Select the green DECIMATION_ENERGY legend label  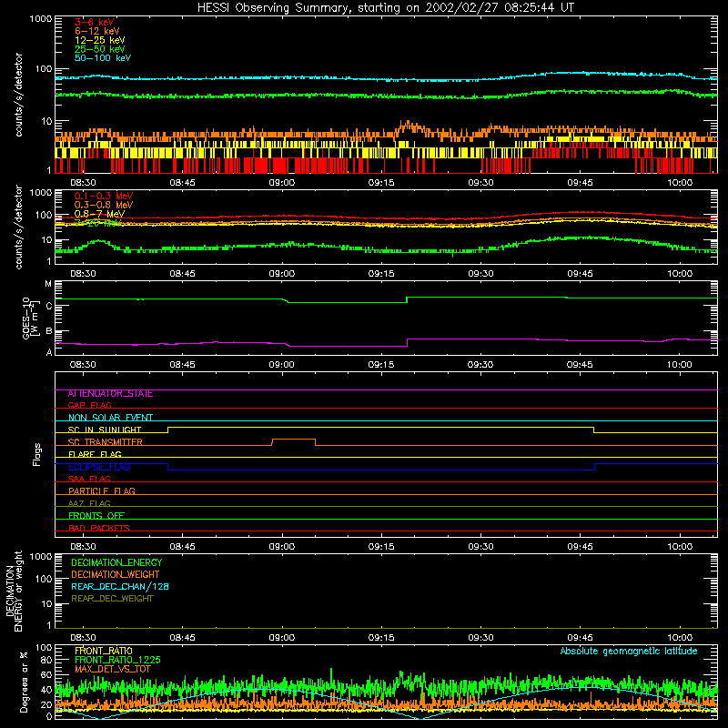click(x=116, y=562)
